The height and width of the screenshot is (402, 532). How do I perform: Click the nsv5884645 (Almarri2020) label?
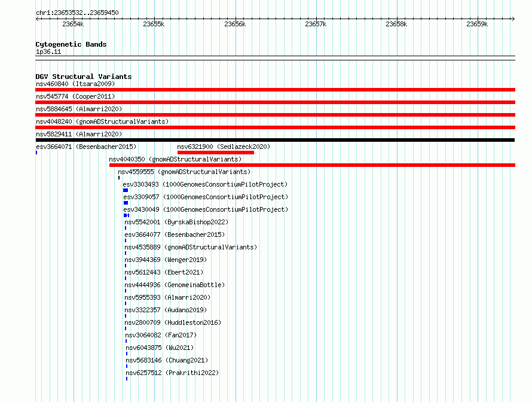pyautogui.click(x=79, y=109)
